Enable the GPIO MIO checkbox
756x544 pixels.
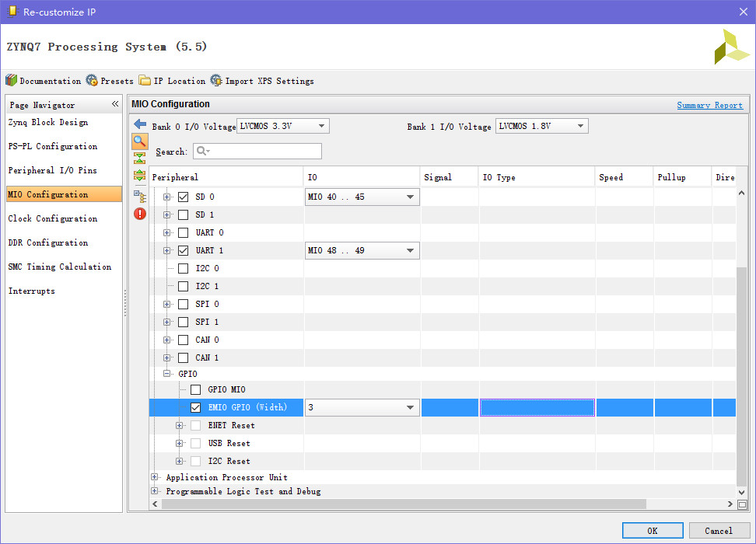coord(196,389)
